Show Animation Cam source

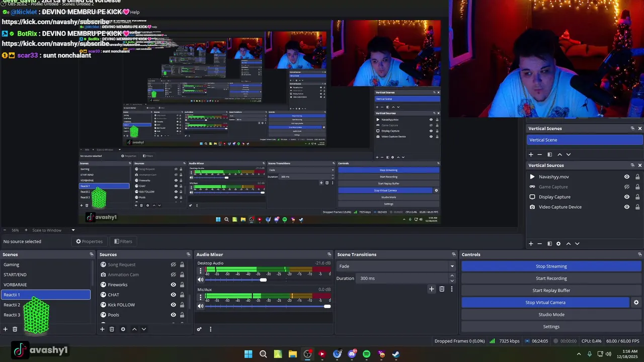tap(173, 275)
